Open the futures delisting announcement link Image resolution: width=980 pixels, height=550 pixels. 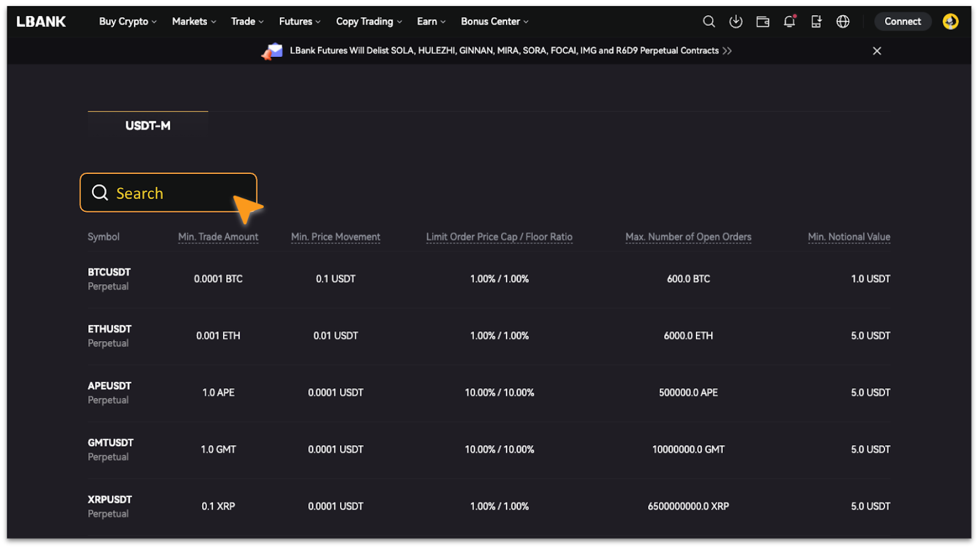[504, 51]
